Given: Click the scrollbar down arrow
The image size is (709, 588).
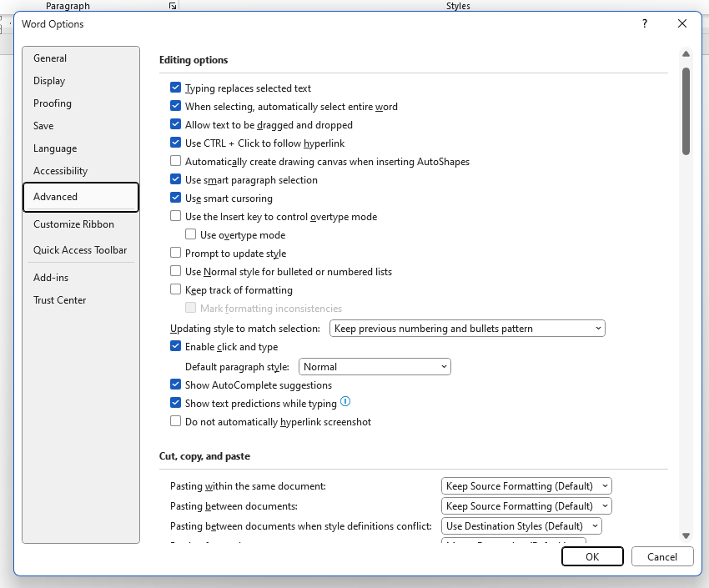Looking at the screenshot, I should [686, 535].
